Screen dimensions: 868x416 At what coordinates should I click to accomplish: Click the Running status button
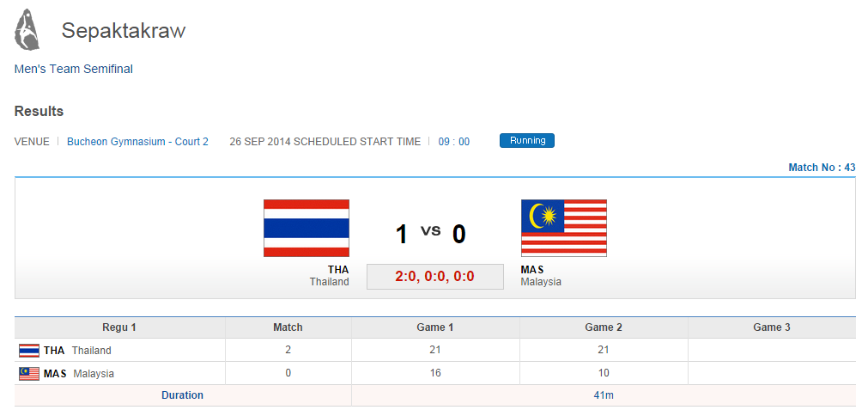[526, 141]
